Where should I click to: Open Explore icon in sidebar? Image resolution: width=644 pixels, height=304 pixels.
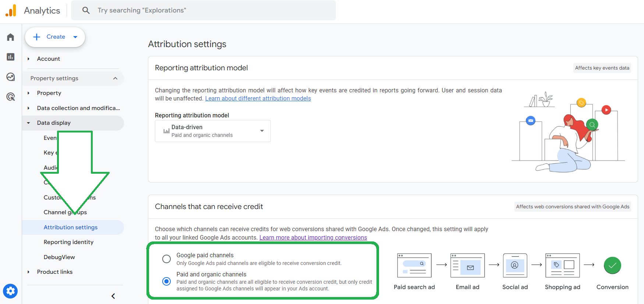coord(11,77)
